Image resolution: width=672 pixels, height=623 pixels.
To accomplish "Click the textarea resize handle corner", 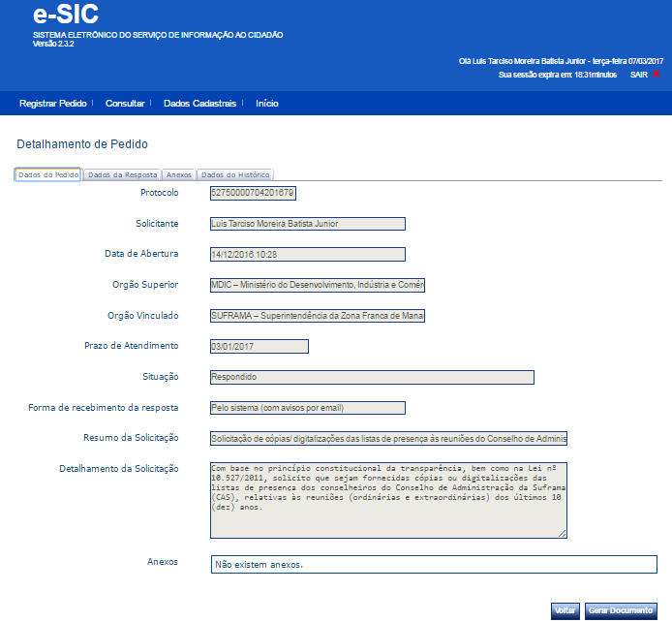I will point(563,534).
